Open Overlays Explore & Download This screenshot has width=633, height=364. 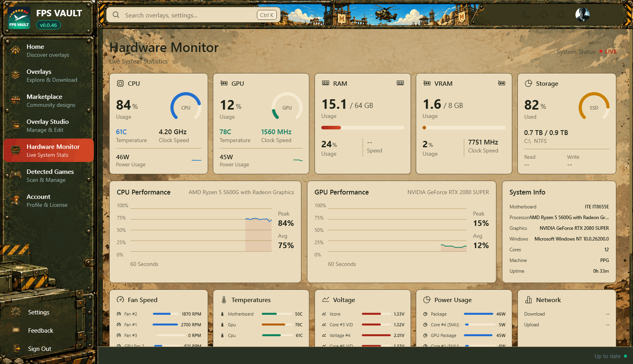(48, 75)
